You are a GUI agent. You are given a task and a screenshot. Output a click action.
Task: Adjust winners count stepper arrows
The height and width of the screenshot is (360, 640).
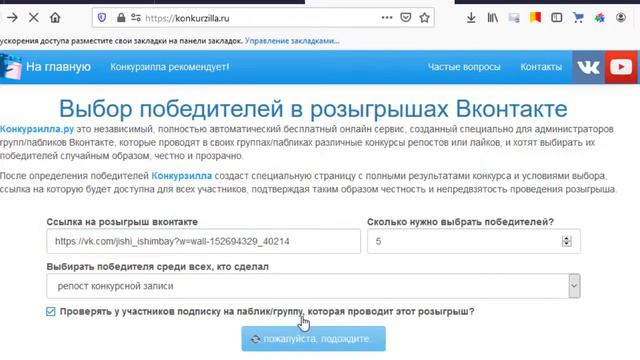[567, 241]
